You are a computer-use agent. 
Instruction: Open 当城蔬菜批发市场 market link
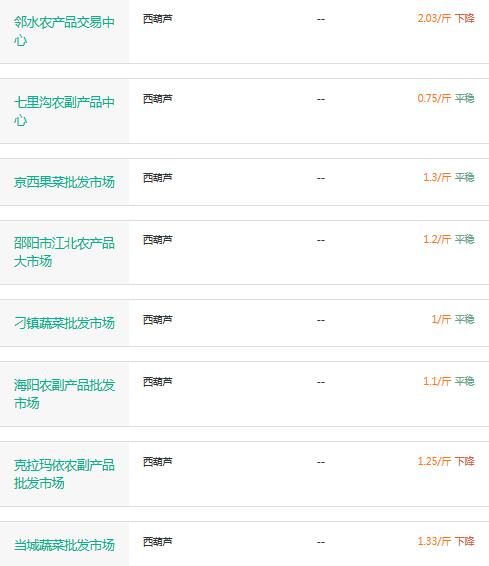[64, 545]
